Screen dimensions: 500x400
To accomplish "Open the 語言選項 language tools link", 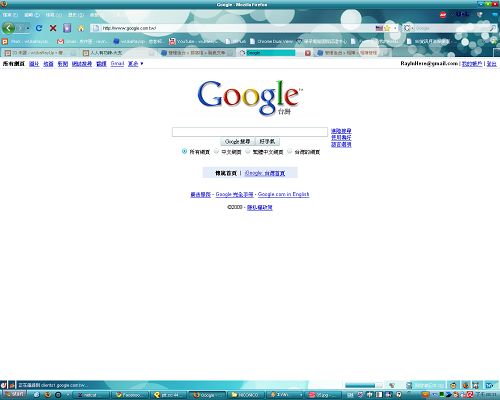I will pos(341,144).
